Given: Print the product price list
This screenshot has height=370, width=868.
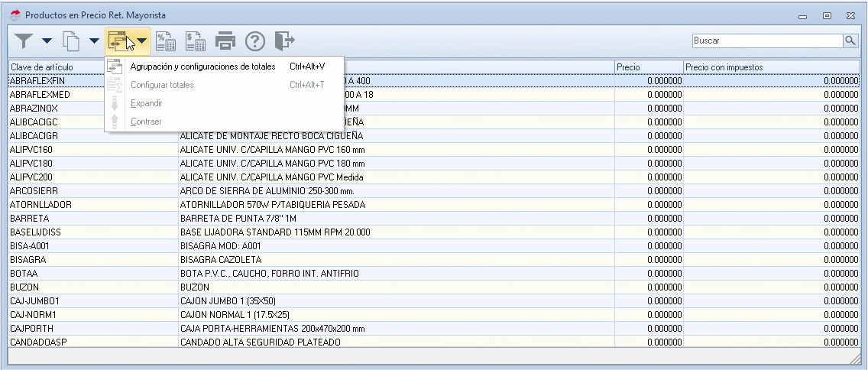Looking at the screenshot, I should [x=225, y=40].
